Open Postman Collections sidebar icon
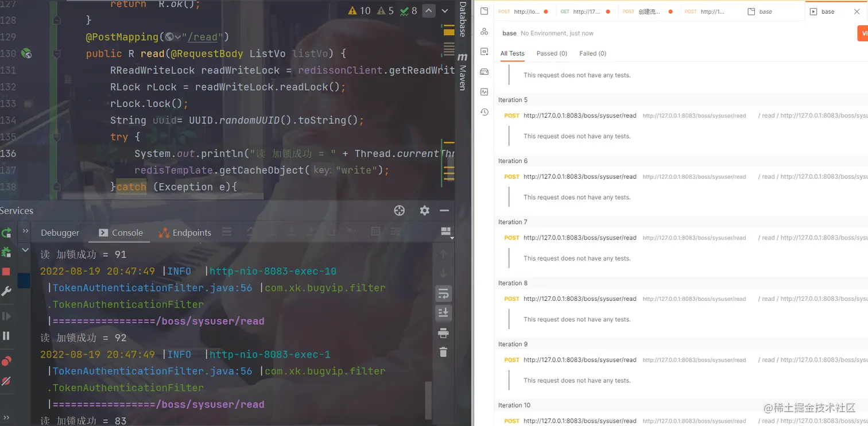Viewport: 868px width, 426px height. point(485,11)
